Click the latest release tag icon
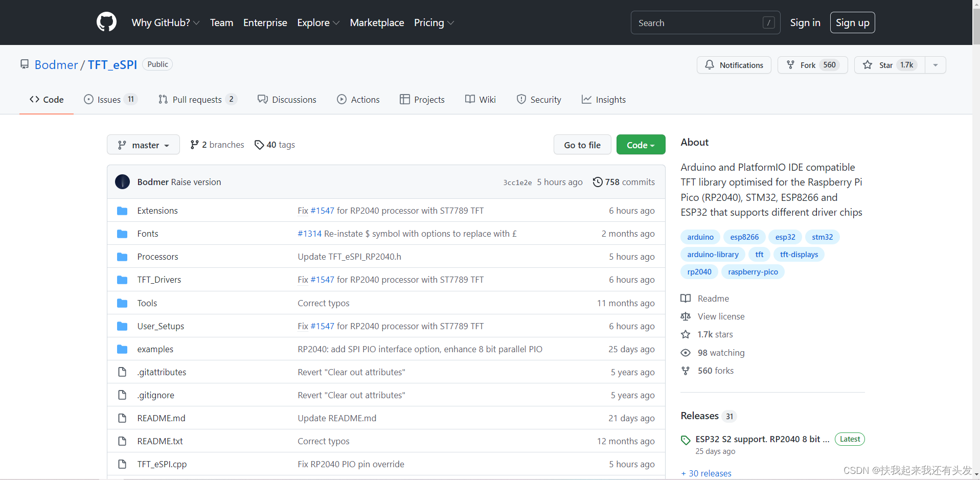 pos(686,440)
